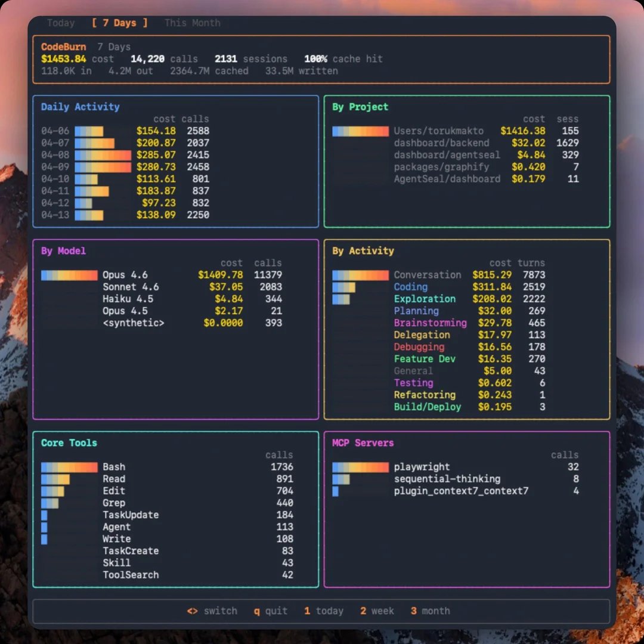This screenshot has width=644, height=644.
Task: Expand the By Model panel header
Action: (x=63, y=251)
